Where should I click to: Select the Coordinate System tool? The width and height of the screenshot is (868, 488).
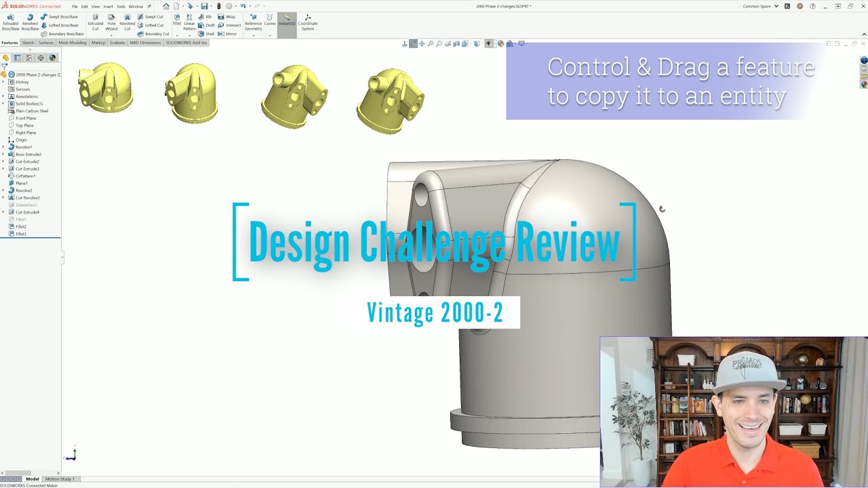308,22
